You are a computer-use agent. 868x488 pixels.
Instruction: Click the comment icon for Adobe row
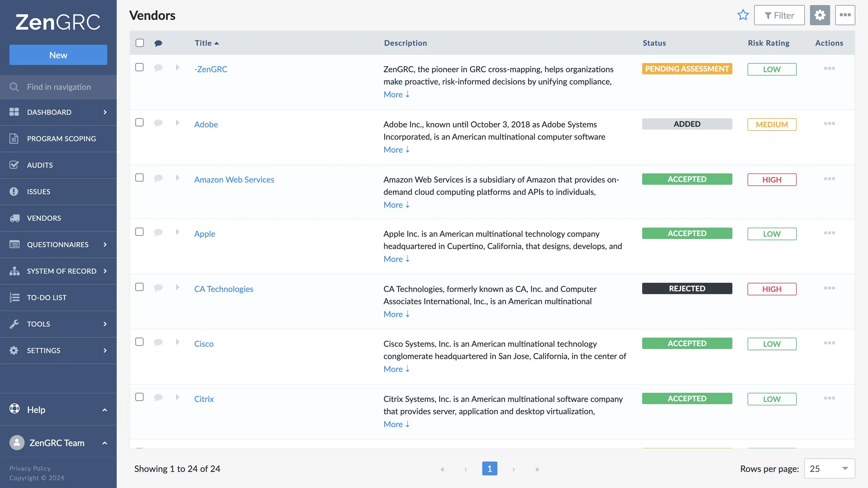pyautogui.click(x=158, y=123)
